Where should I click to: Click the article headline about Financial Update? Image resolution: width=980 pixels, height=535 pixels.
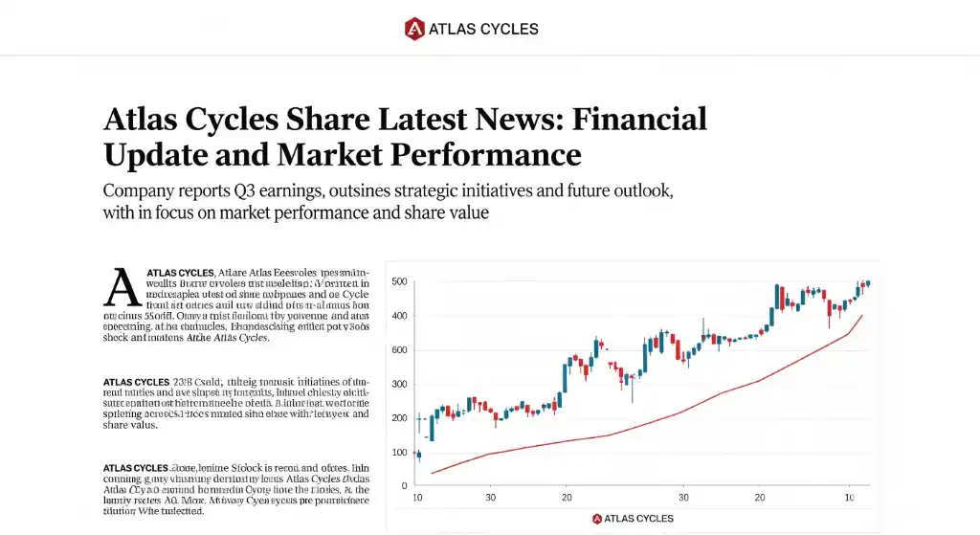click(x=405, y=136)
